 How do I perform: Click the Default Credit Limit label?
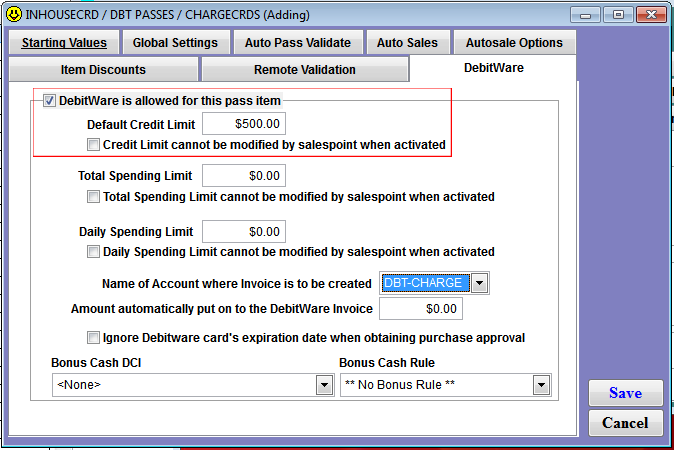(141, 125)
